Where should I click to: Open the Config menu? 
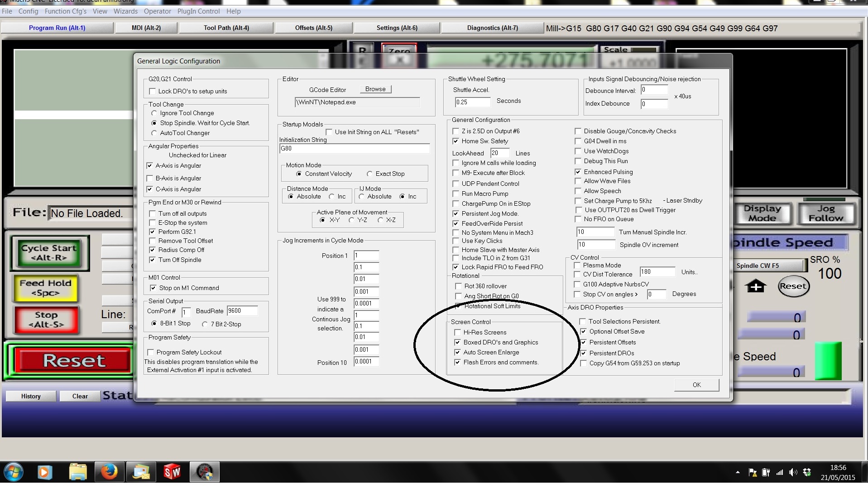28,11
